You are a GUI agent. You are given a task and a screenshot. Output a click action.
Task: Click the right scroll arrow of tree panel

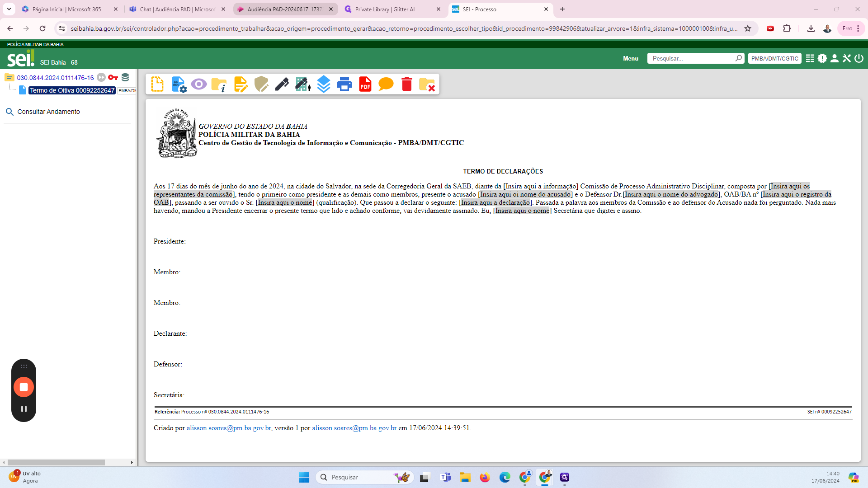click(132, 462)
